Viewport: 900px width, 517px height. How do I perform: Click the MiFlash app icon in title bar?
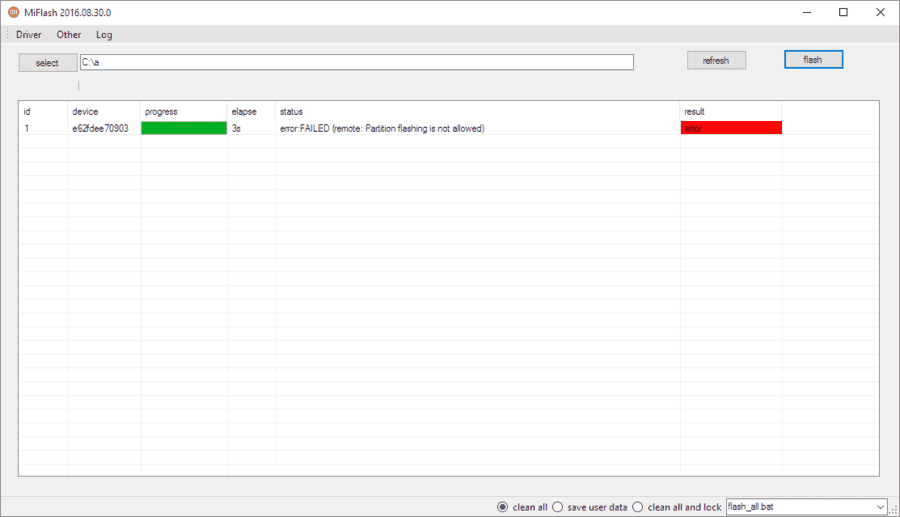[13, 12]
